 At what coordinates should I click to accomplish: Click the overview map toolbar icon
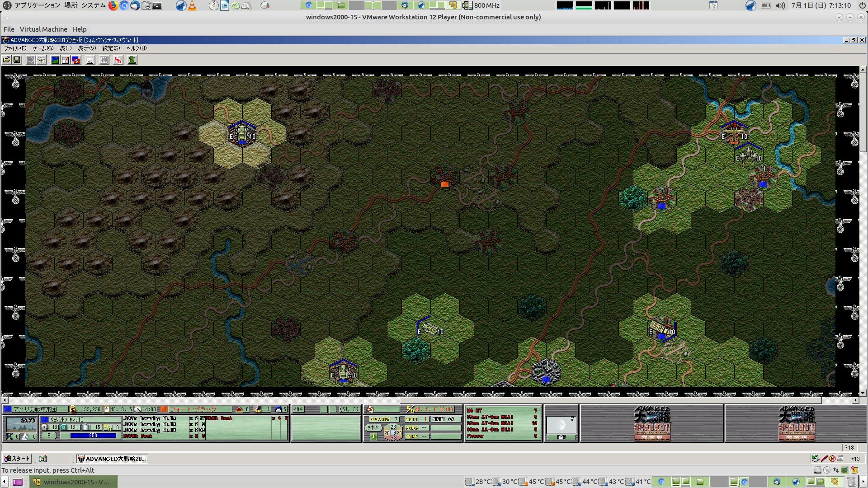point(55,60)
